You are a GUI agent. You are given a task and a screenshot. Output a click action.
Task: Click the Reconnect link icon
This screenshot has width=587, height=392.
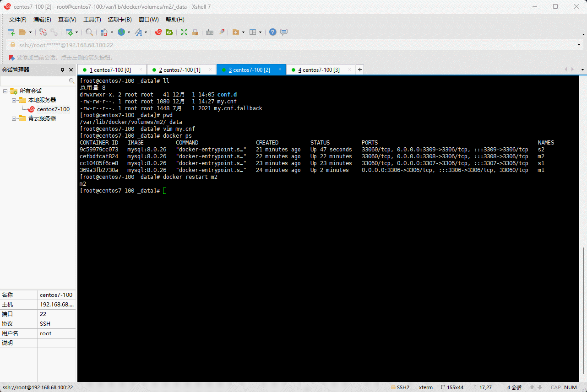click(54, 32)
